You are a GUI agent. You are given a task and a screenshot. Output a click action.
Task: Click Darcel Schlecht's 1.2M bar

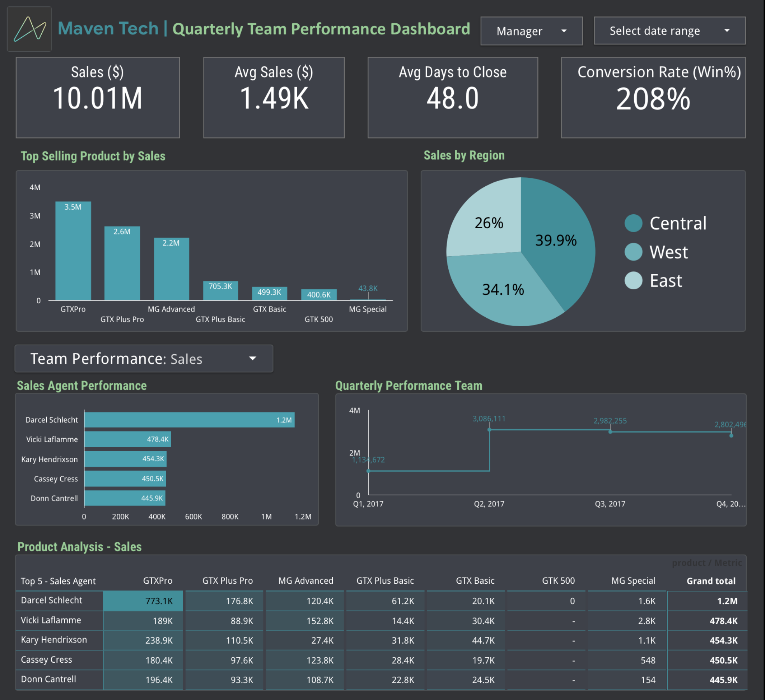pos(189,420)
